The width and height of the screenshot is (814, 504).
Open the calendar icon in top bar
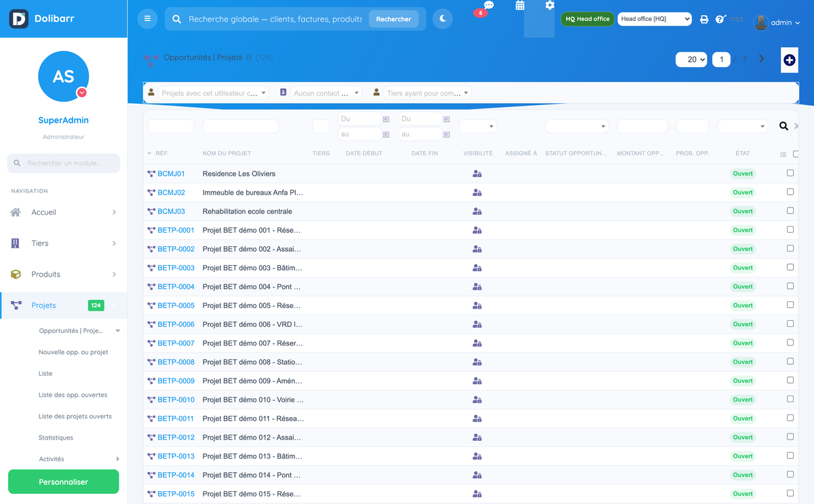[520, 5]
